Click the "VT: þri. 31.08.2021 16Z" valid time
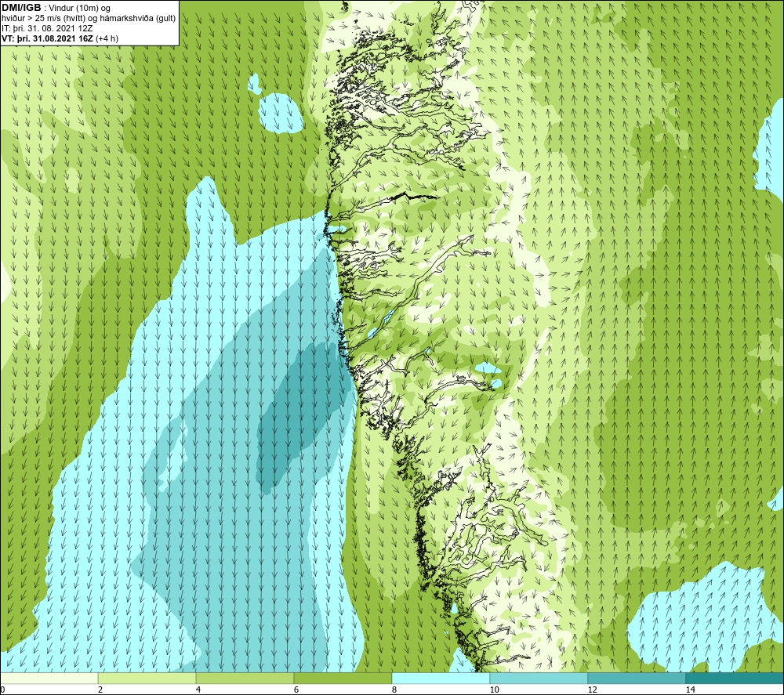Viewport: 784px width, 695px height. pyautogui.click(x=48, y=38)
